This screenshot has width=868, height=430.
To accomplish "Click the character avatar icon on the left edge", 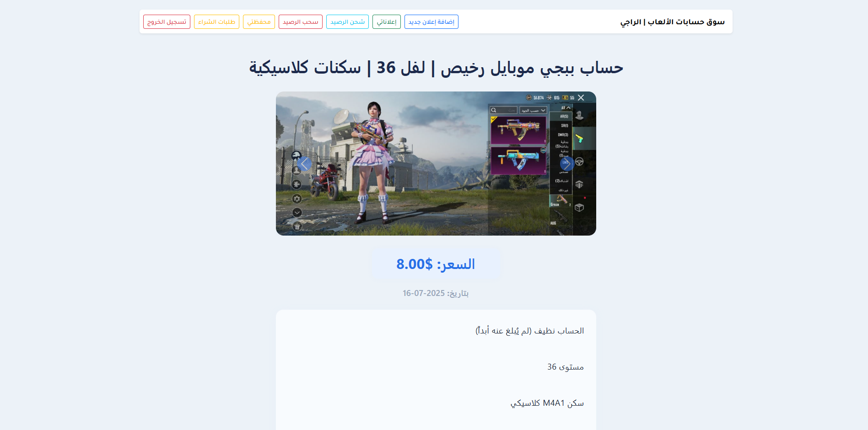I will tap(297, 170).
